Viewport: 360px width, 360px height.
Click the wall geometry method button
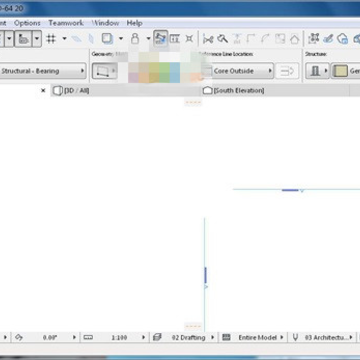pos(105,71)
